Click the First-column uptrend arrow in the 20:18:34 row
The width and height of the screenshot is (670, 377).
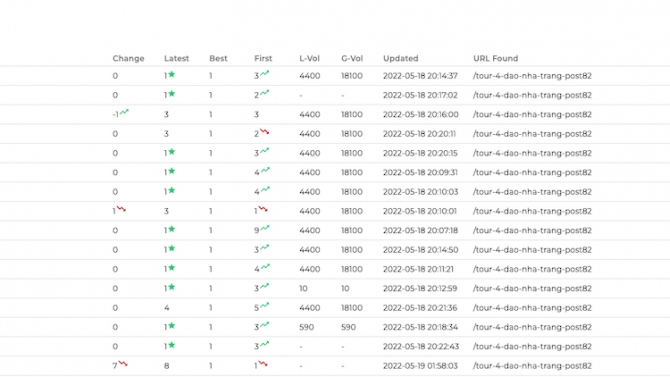[x=265, y=324]
